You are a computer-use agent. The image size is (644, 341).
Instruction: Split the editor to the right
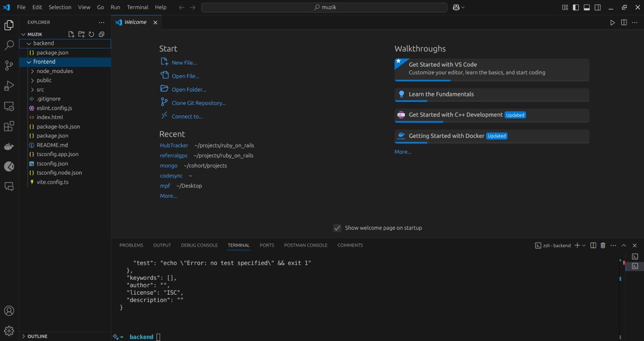(x=624, y=23)
